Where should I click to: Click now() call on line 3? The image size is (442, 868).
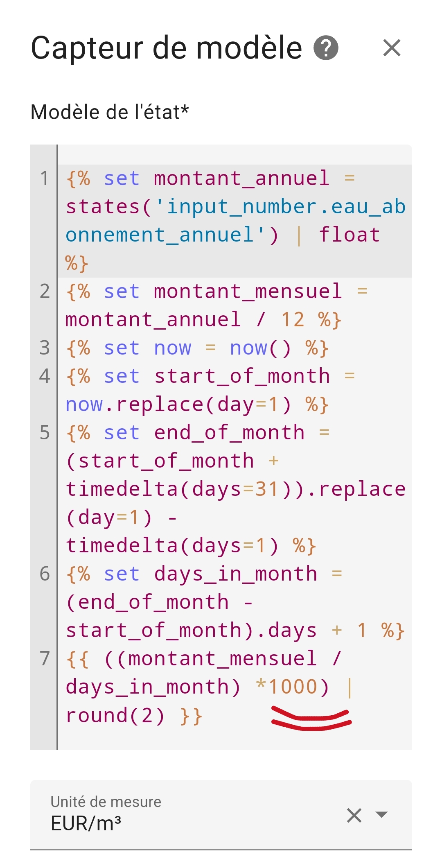(260, 348)
